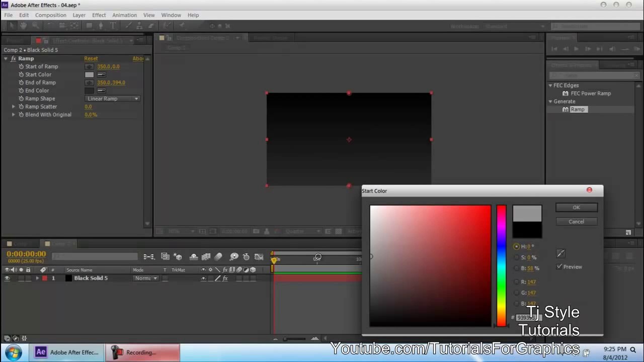
Task: Toggle Black Solid 5 layer visibility eye
Action: (x=7, y=278)
